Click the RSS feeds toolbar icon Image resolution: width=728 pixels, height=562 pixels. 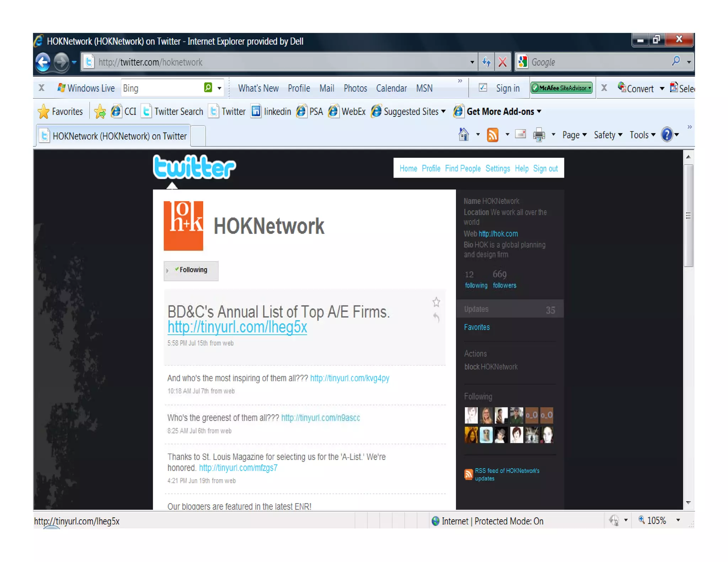pyautogui.click(x=492, y=135)
